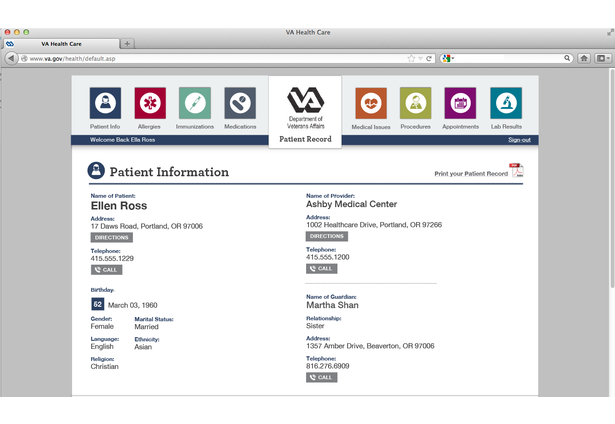Viewport: 615px width, 424px height.
Task: Click telephone 816.276.6909
Action: [x=328, y=366]
